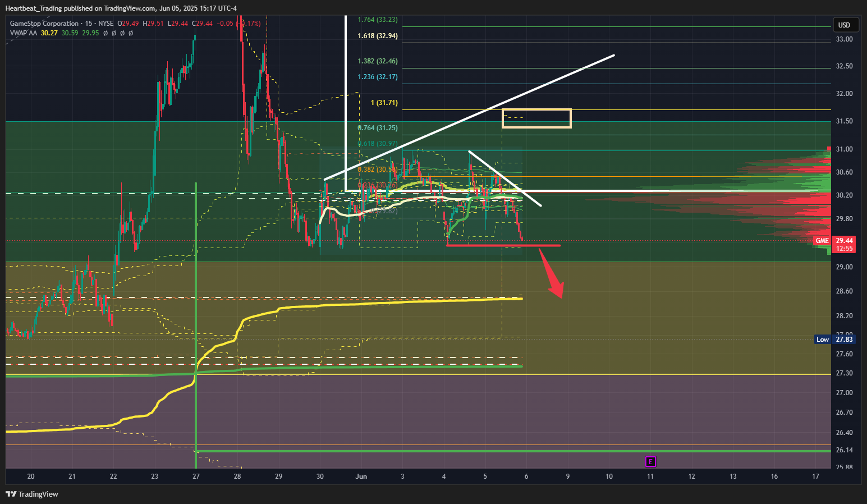Click the 32.50 price axis label
Image resolution: width=867 pixels, height=504 pixels.
coord(844,66)
